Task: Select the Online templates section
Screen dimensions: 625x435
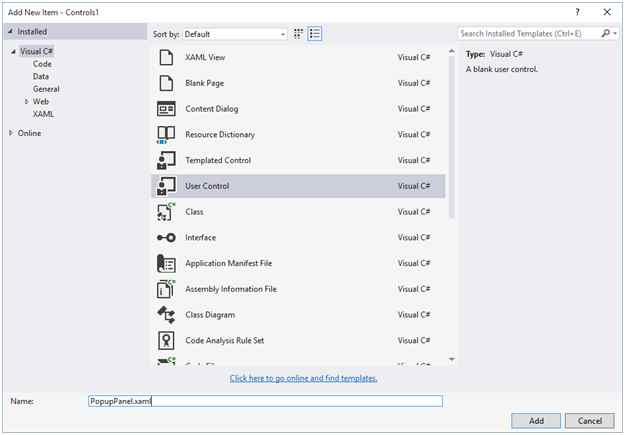Action: tap(29, 133)
